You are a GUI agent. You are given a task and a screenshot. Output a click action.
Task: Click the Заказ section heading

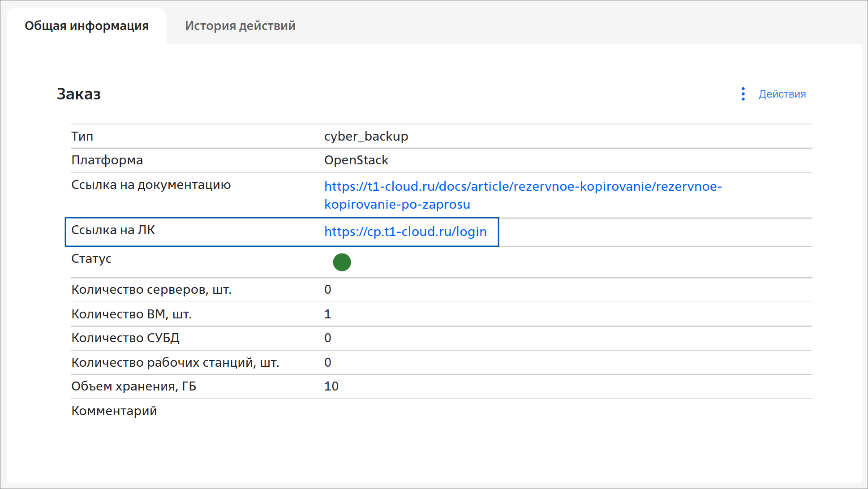pyautogui.click(x=79, y=94)
